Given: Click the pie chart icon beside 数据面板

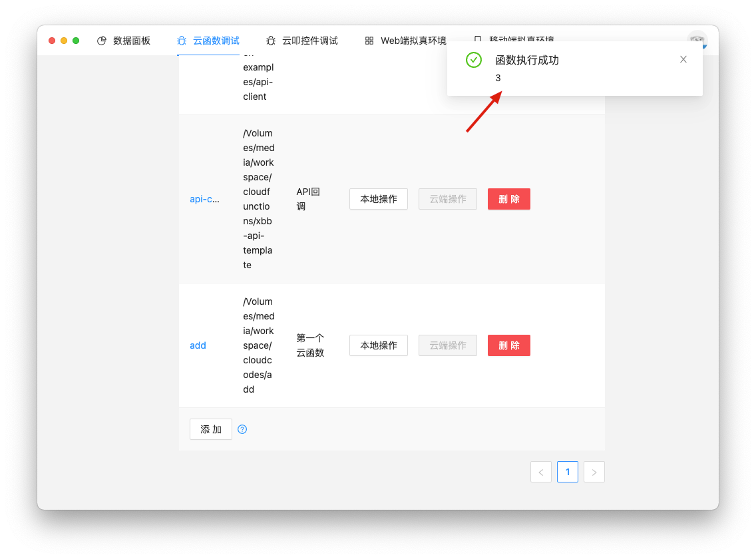Looking at the screenshot, I should (x=102, y=41).
